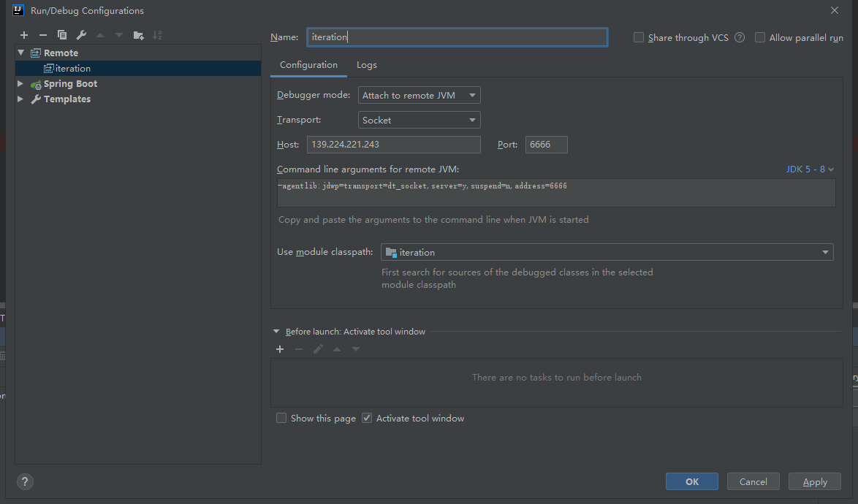Viewport: 858px width, 504px height.
Task: Close the Run/Debug Configurations dialog
Action: (x=835, y=10)
